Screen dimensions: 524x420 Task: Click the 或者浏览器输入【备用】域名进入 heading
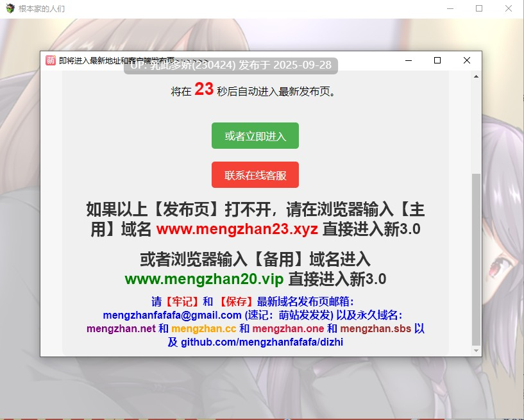click(x=255, y=259)
